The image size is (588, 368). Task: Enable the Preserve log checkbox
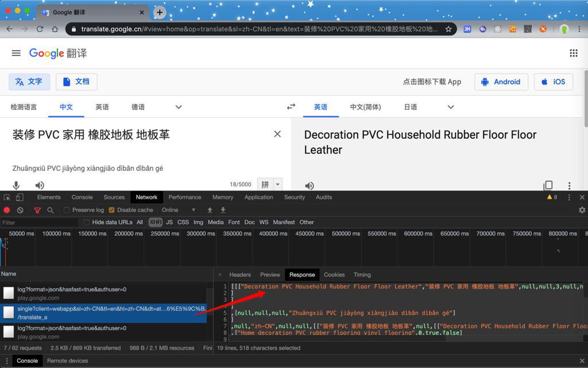(67, 210)
